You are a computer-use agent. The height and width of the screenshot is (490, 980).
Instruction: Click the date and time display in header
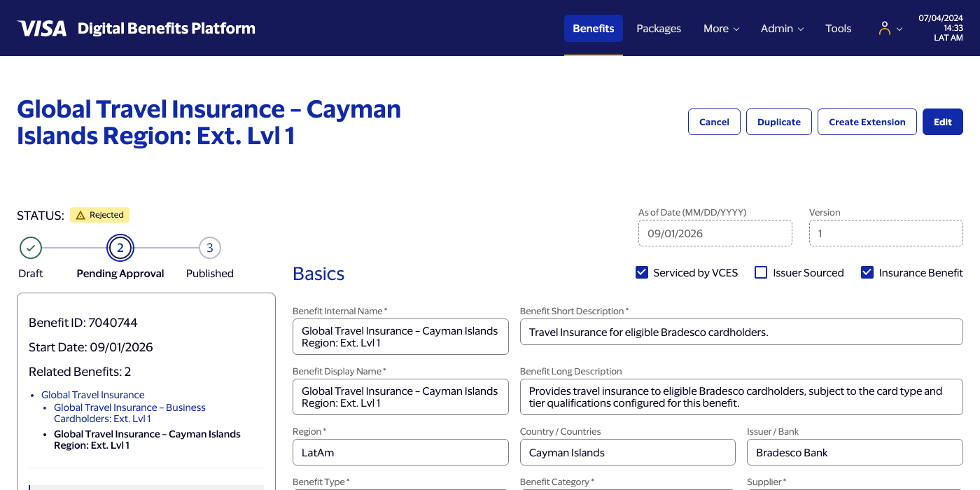tap(941, 28)
